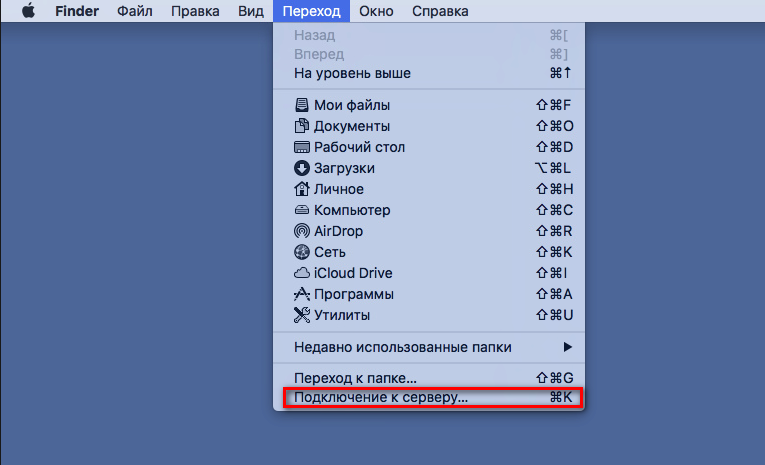Open the Правка menu
765x465 pixels.
pyautogui.click(x=195, y=11)
